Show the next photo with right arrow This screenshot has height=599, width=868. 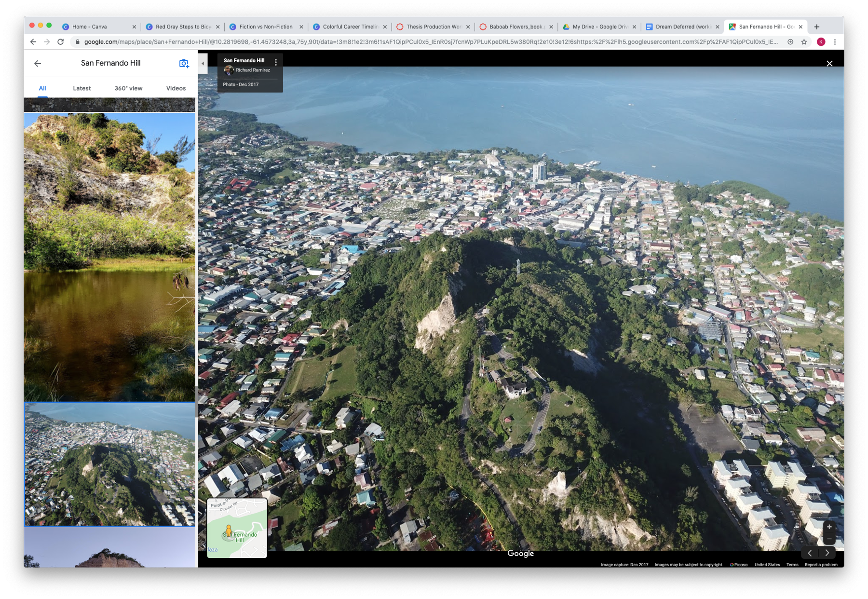827,553
